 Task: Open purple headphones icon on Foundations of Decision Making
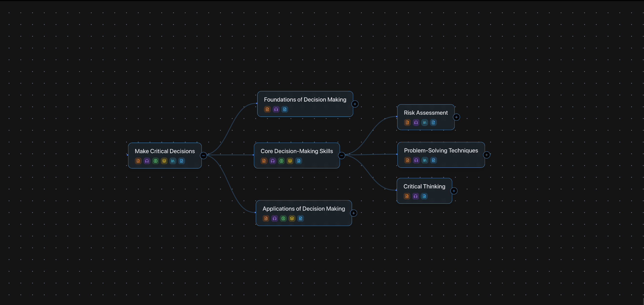point(276,109)
